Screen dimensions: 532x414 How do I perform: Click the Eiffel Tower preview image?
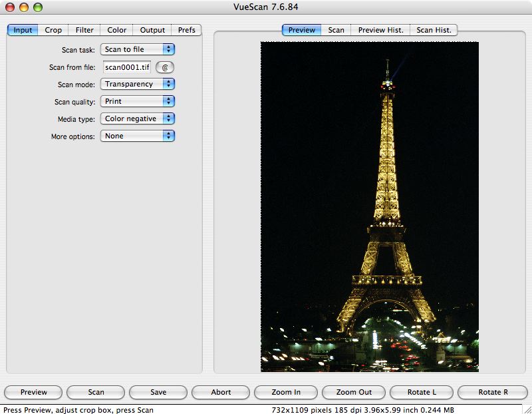tap(369, 206)
